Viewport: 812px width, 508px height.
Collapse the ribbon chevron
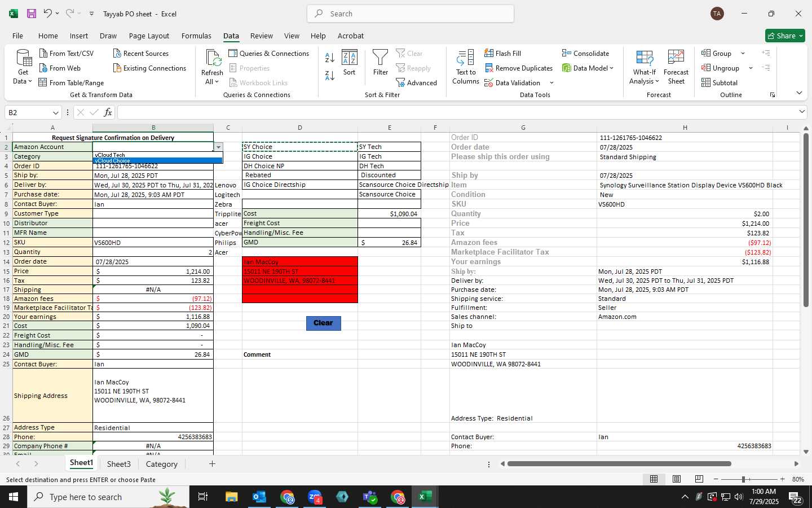pyautogui.click(x=799, y=93)
